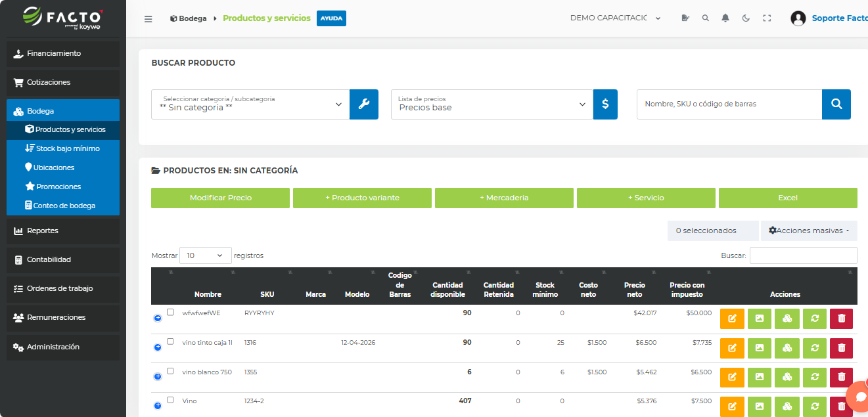This screenshot has height=417, width=868.
Task: Open Financiamiento in sidebar
Action: tap(63, 54)
